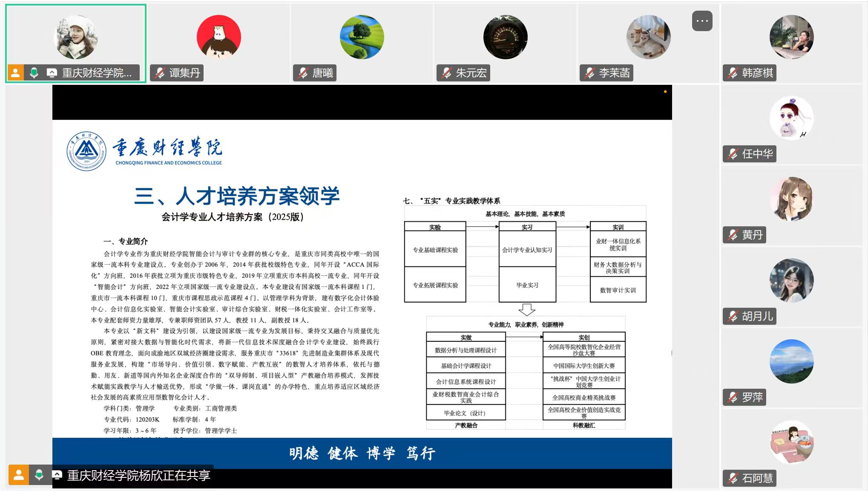Image resolution: width=868 pixels, height=491 pixels.
Task: Click muted mic icon next to 石阿慧
Action: tap(733, 478)
